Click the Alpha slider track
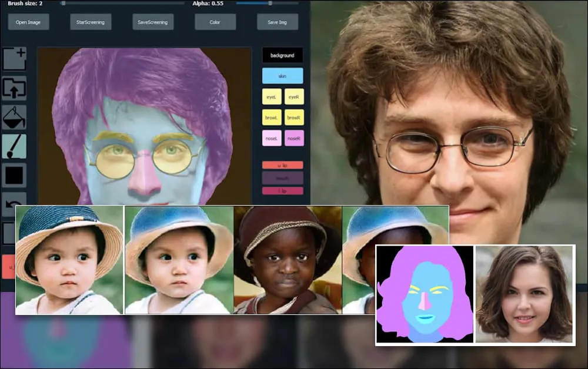The height and width of the screenshot is (369, 588). click(x=266, y=4)
